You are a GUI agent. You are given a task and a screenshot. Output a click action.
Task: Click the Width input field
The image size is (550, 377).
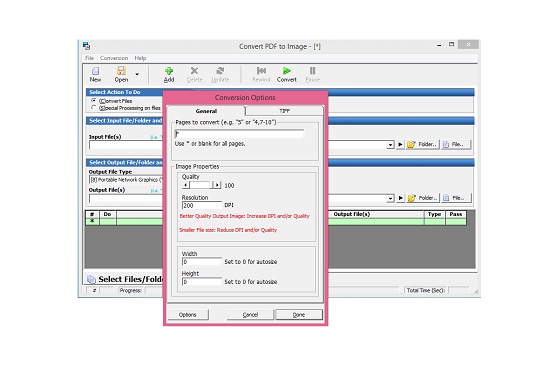click(202, 262)
